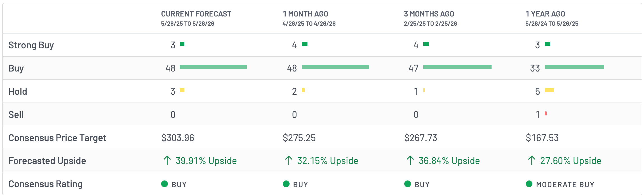Click the Consensus Price Target row label

[x=57, y=138]
